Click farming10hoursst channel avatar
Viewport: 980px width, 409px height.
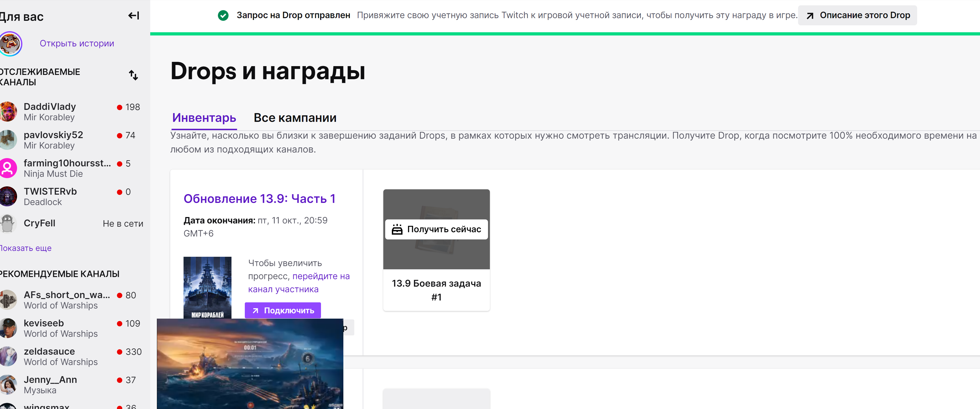(x=8, y=168)
